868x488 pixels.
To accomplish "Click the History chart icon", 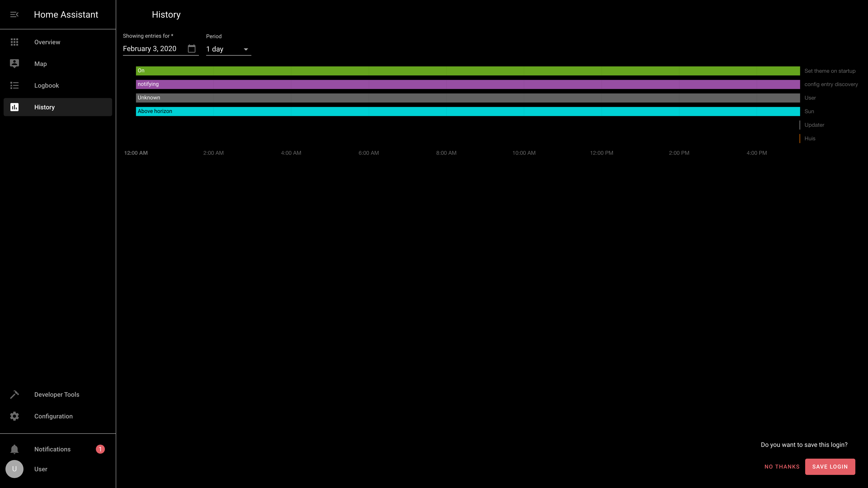I will [x=14, y=107].
